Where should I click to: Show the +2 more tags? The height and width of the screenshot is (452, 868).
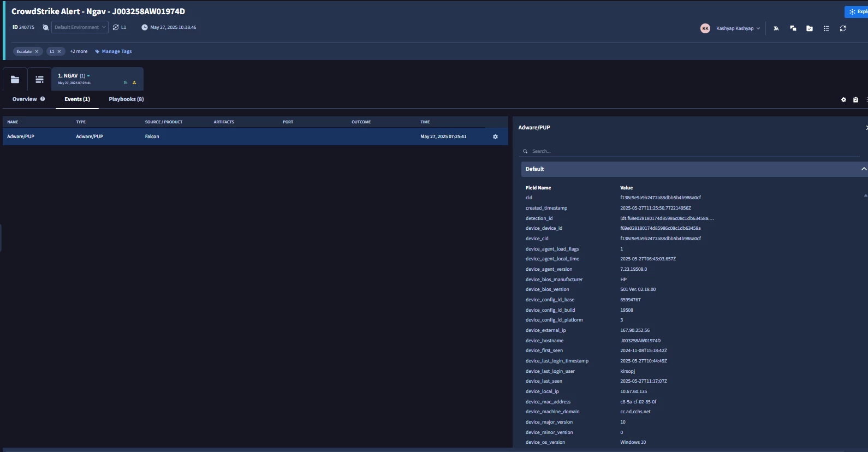[x=79, y=51]
